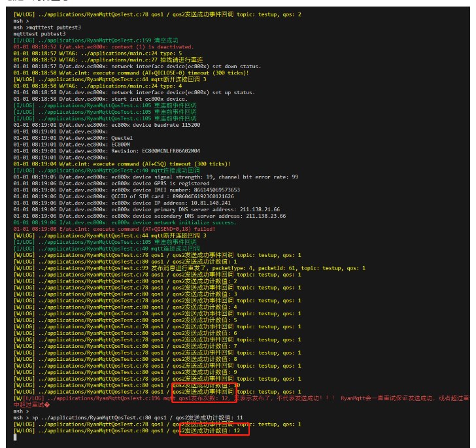The width and height of the screenshot is (476, 448).
Task: Click the green '清空成功' log line
Action: (96, 41)
